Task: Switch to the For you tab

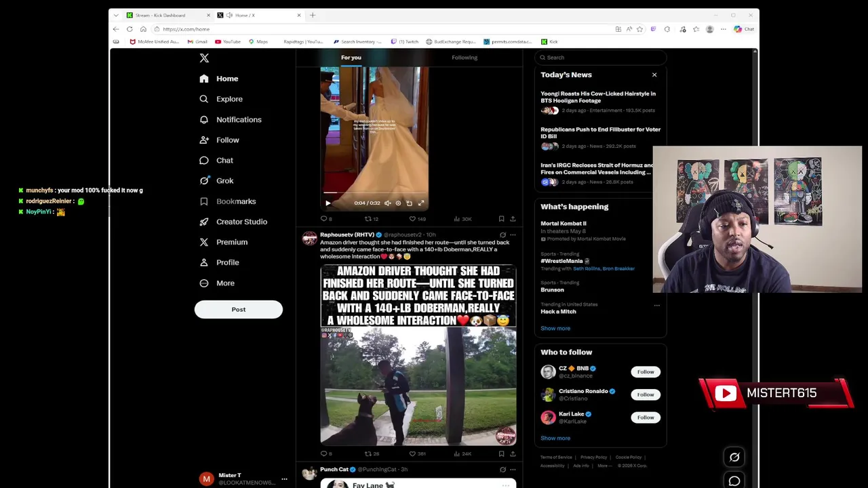Action: (x=351, y=58)
